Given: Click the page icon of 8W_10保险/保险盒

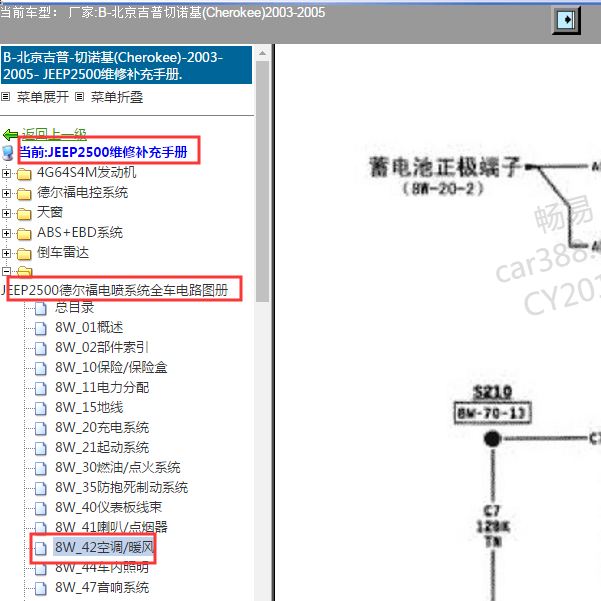Looking at the screenshot, I should tap(41, 368).
